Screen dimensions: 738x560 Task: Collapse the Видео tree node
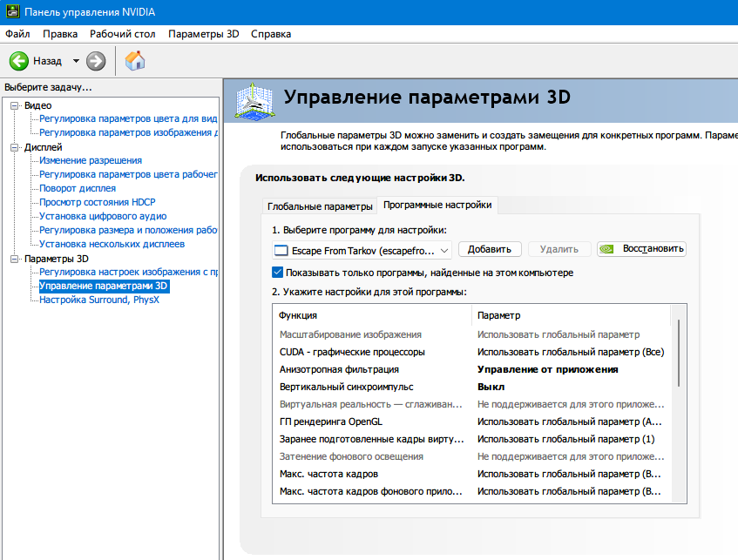tap(15, 106)
